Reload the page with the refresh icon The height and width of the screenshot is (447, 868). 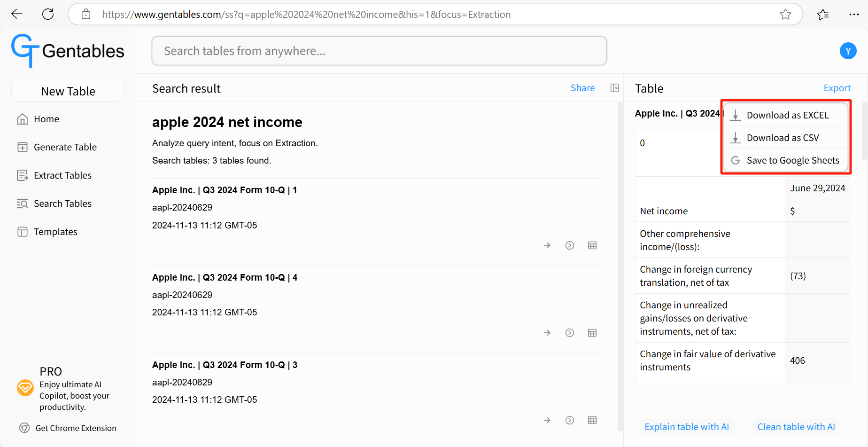[x=48, y=14]
